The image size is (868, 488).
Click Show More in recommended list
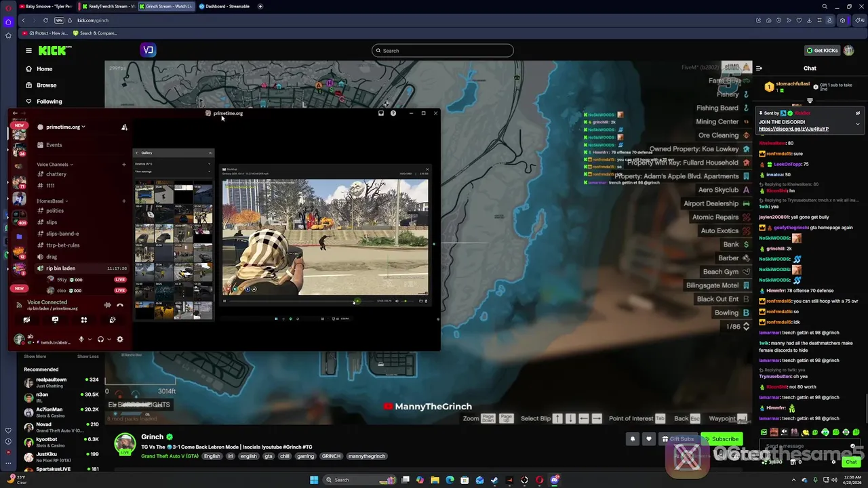(x=35, y=357)
